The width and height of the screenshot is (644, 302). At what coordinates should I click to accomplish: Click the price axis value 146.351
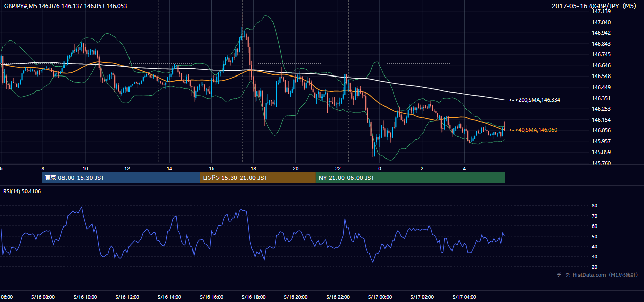coord(601,98)
